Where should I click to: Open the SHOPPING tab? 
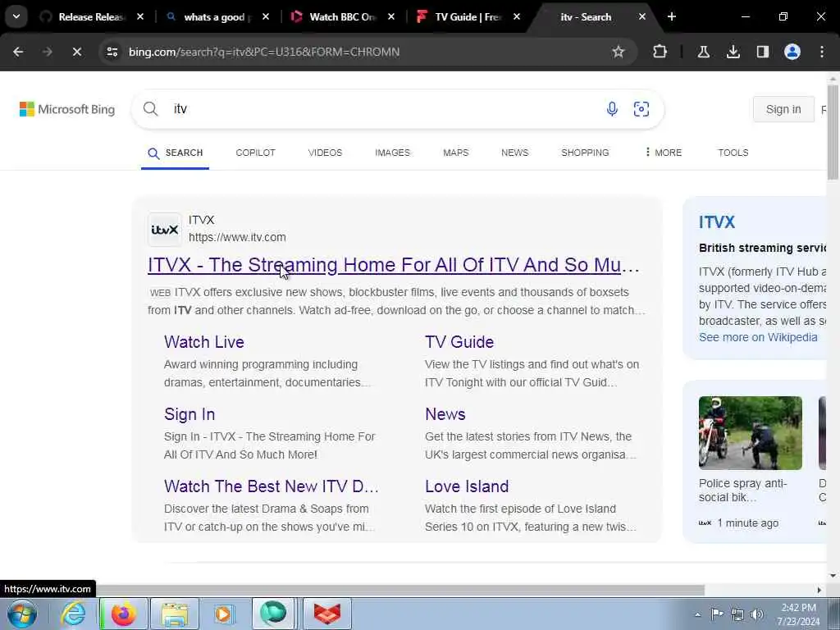click(585, 153)
